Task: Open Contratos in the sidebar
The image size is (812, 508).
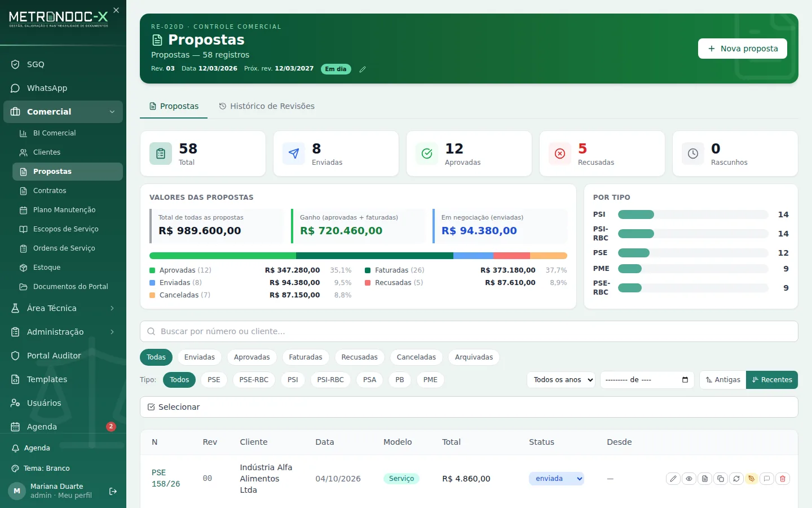Action: (x=68, y=191)
